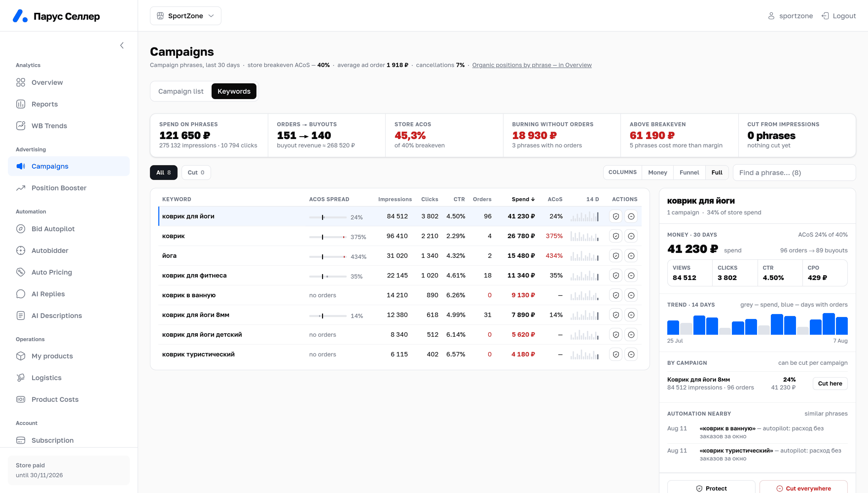The width and height of the screenshot is (868, 493).
Task: Cut the phrase коврик в ванную
Action: [631, 295]
